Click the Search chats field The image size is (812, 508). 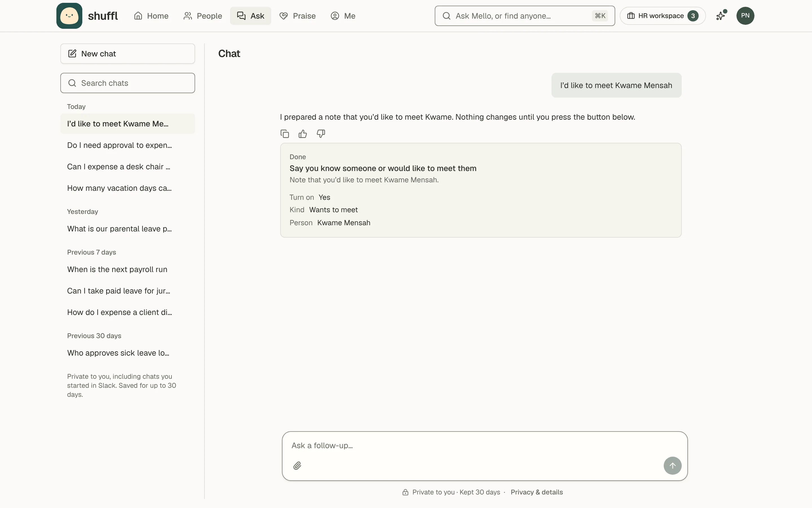[127, 83]
